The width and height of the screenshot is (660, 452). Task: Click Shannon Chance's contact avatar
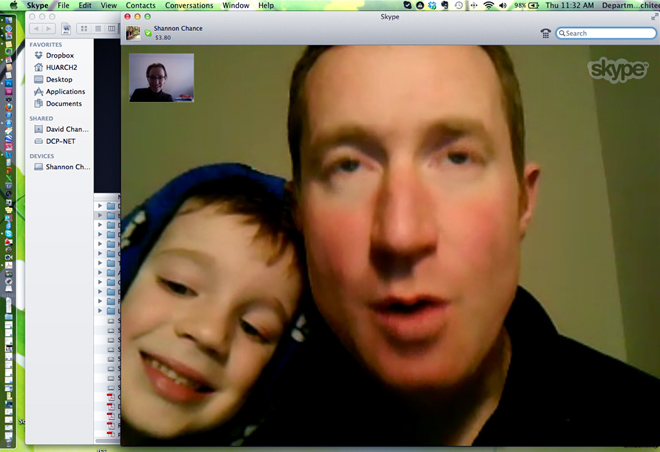[133, 33]
